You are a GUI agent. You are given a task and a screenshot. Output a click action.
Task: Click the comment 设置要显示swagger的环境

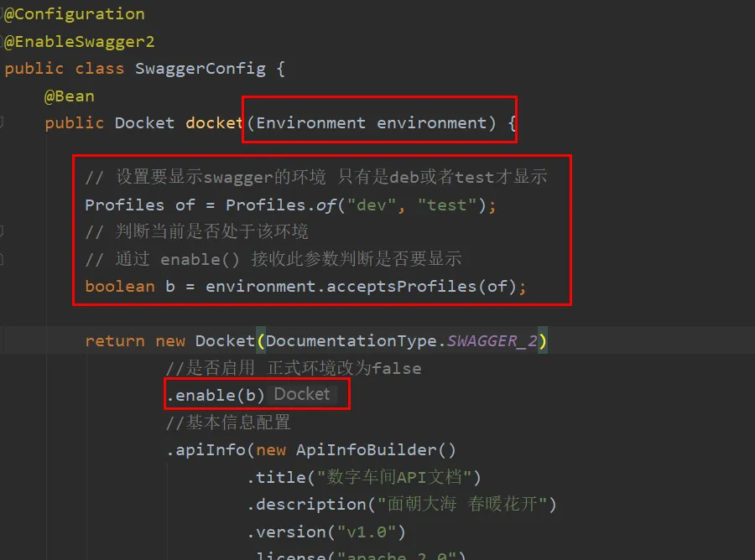316,177
